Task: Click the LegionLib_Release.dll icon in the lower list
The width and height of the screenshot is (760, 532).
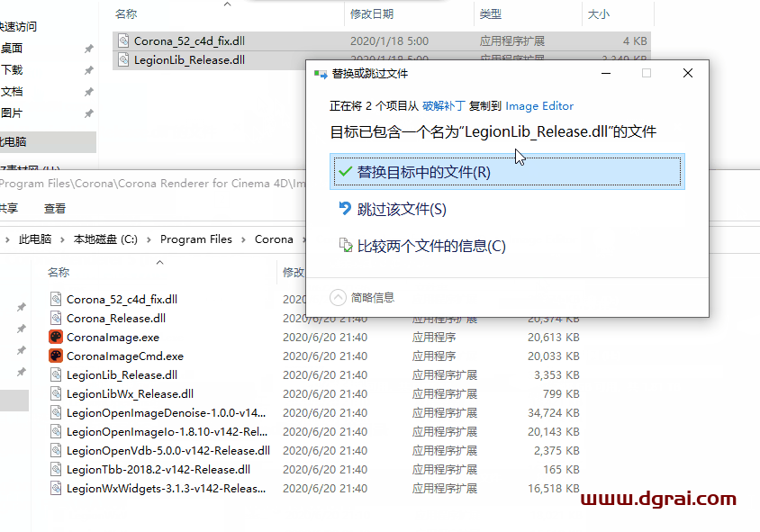Action: click(x=56, y=375)
